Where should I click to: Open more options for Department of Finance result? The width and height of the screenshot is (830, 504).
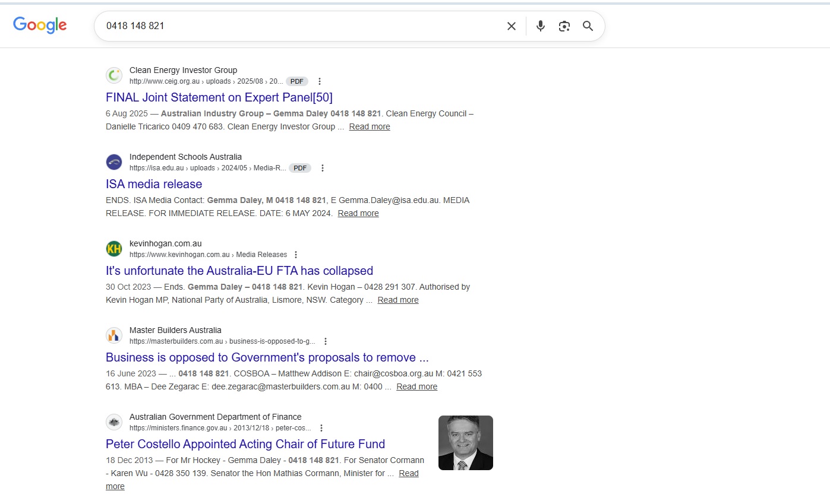click(321, 428)
